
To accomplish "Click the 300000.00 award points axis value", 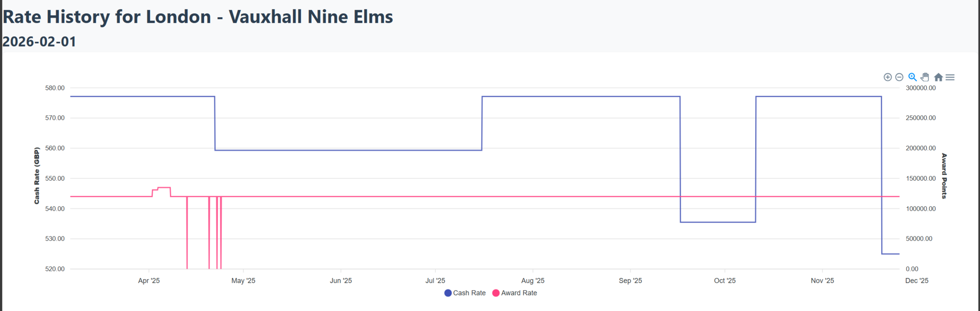I will click(x=921, y=88).
